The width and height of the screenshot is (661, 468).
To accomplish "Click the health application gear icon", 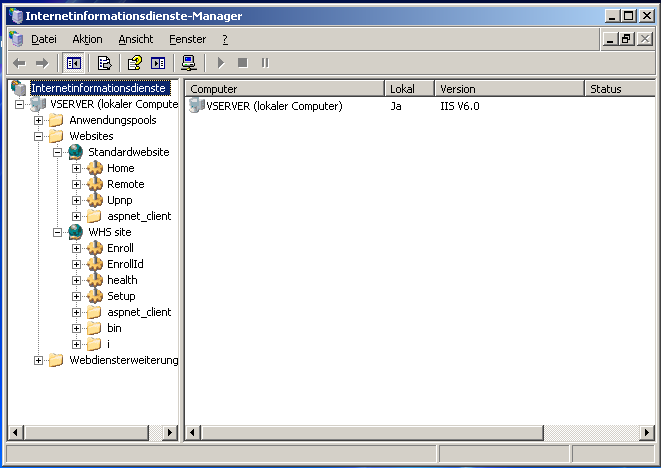I will pos(95,280).
